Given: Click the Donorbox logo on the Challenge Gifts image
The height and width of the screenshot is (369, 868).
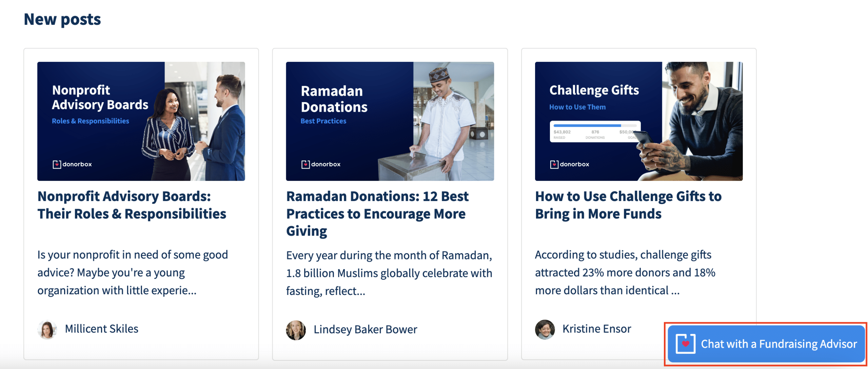Looking at the screenshot, I should click(570, 164).
